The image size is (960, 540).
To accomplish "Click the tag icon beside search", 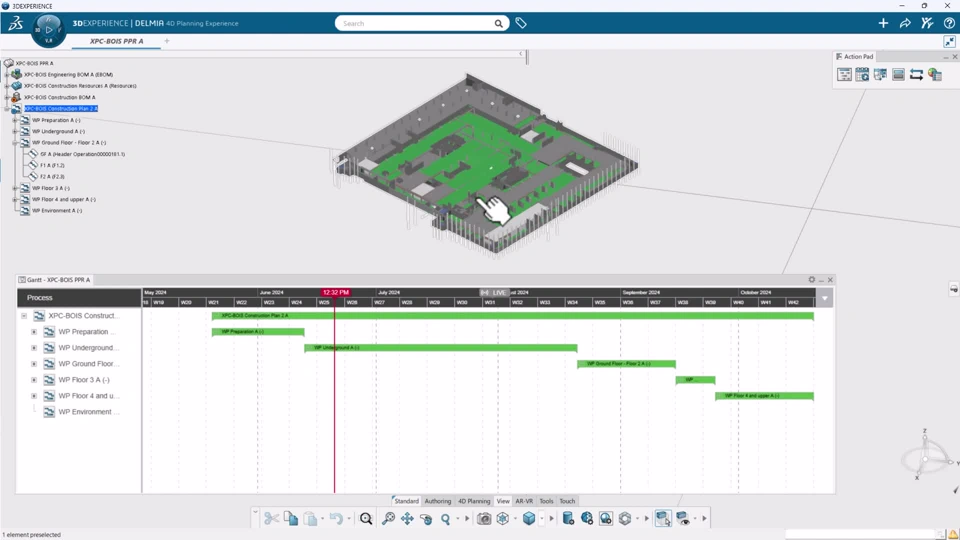I will pos(521,23).
